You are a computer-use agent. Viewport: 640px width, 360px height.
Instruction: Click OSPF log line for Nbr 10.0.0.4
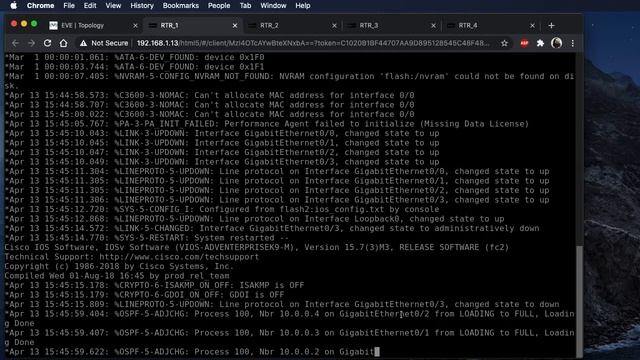289,318
